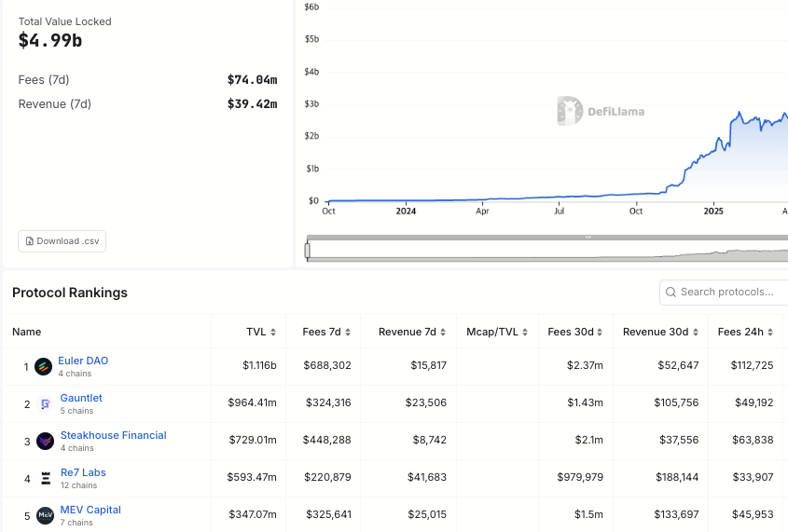Screen dimensions: 788x532
Task: Click Steakhouse Fees 24h $63,838
Action: click(x=753, y=440)
